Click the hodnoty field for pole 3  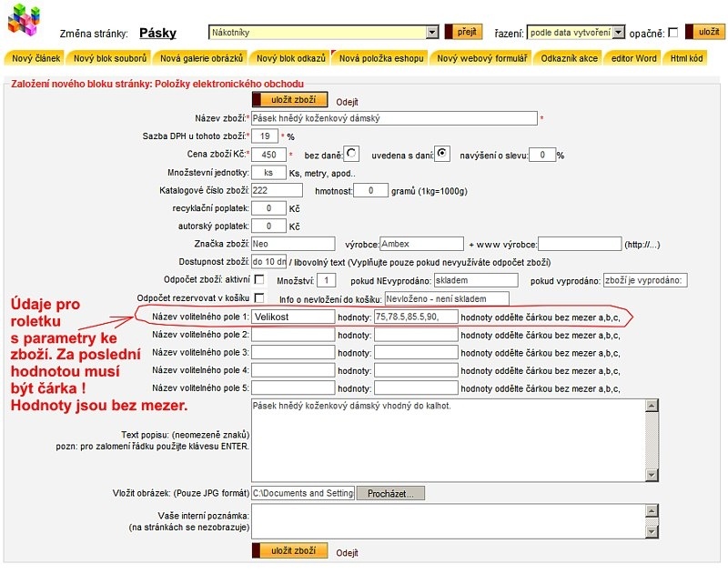tap(416, 352)
